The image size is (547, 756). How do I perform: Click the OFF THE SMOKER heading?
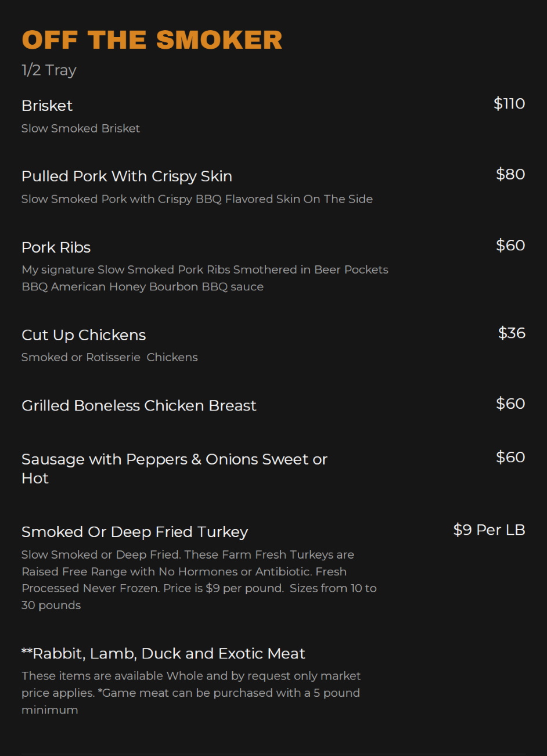click(152, 40)
